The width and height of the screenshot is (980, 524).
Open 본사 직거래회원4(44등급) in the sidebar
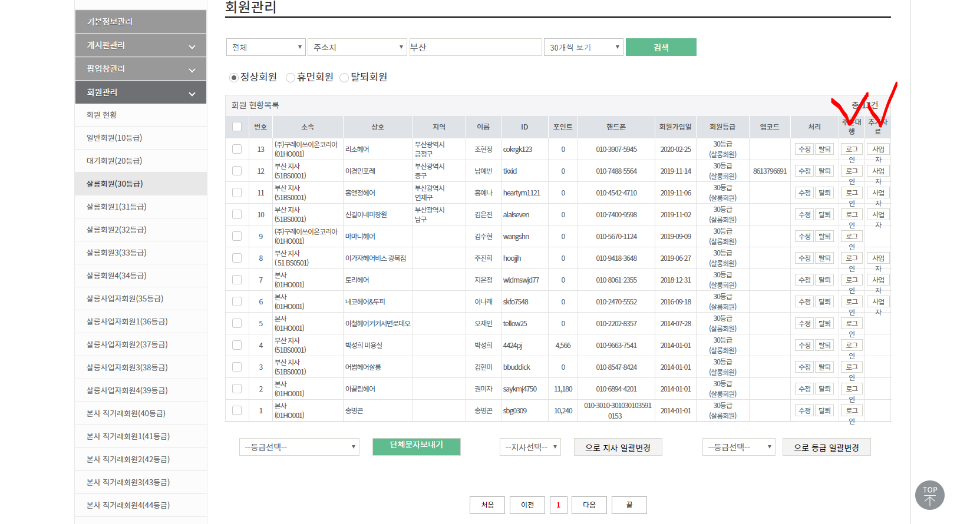tap(141, 505)
